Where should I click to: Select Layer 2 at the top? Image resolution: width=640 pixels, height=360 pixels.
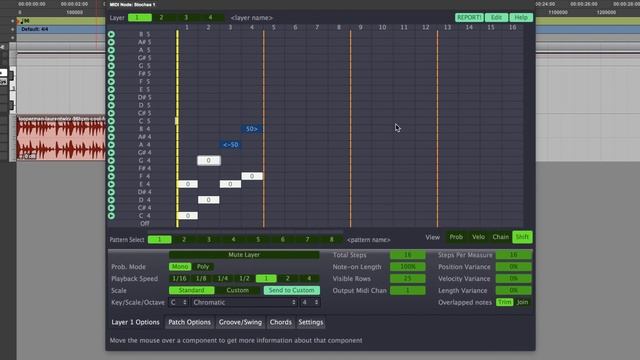[161, 18]
